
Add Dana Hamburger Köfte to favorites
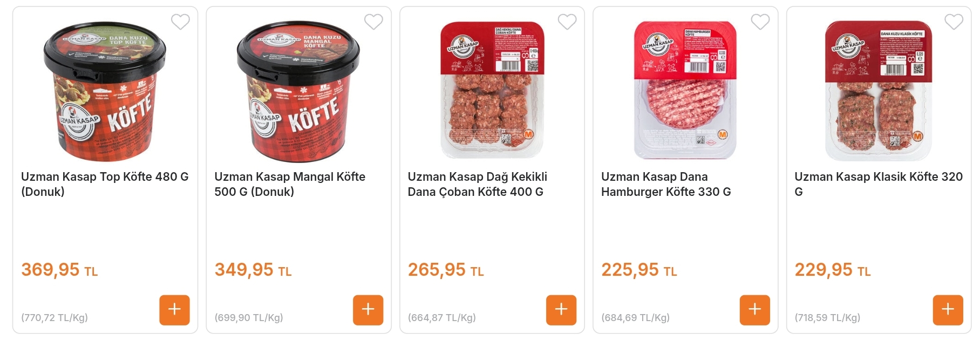(x=760, y=22)
